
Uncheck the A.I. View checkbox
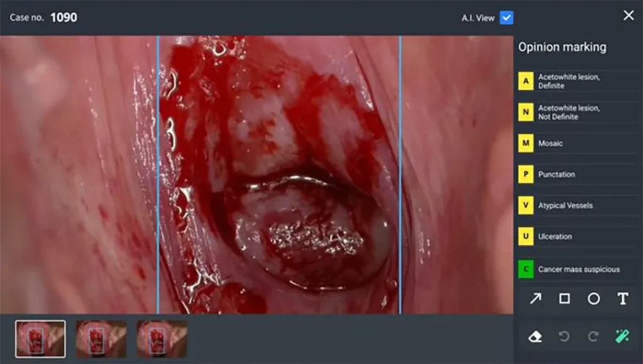coord(506,18)
